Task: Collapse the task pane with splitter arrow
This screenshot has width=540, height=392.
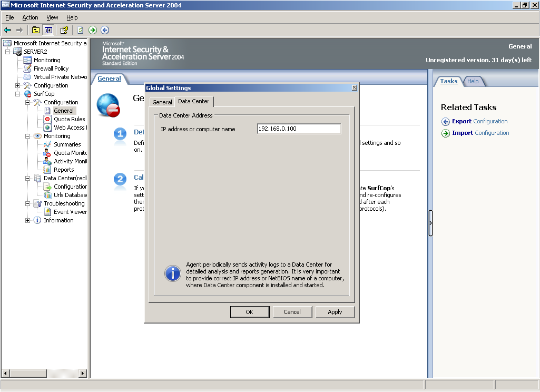Action: (x=430, y=223)
